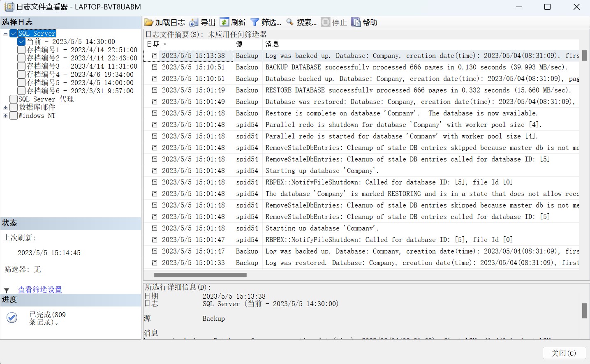
Task: Check 存档编号4 2023/4/6 19:34:00 checkbox
Action: (21, 74)
